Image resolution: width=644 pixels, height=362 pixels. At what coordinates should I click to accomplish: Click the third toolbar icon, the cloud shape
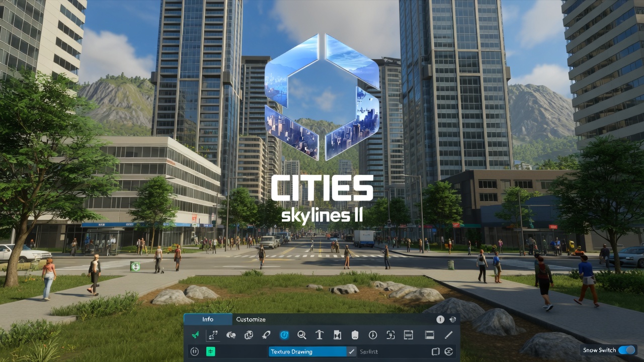click(x=231, y=335)
